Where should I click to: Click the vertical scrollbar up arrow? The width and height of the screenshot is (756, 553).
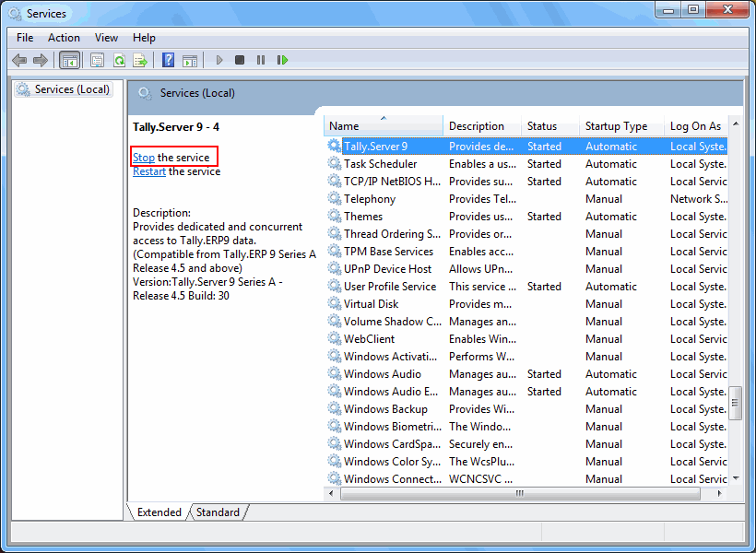[x=736, y=124]
